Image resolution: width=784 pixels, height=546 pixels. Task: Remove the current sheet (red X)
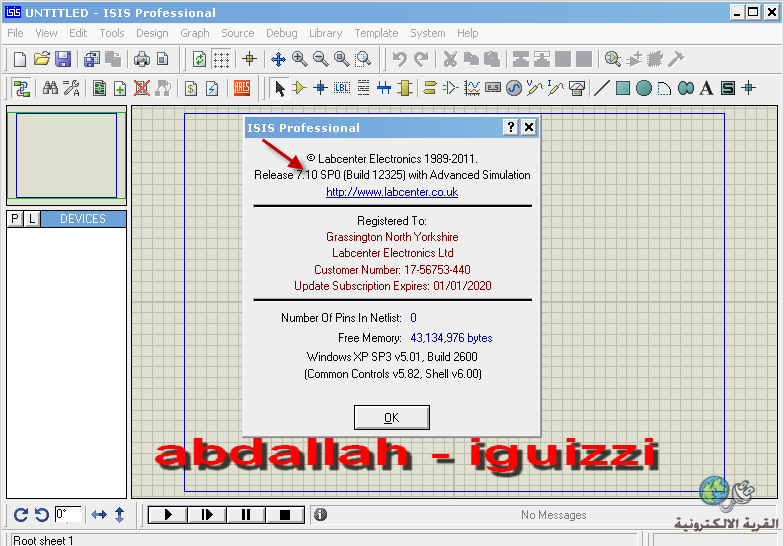point(142,88)
